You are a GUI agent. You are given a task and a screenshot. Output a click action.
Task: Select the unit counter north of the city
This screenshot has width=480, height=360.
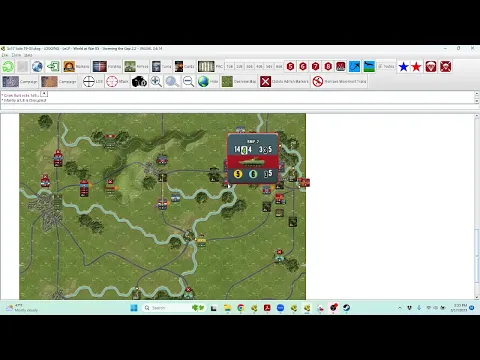58,159
